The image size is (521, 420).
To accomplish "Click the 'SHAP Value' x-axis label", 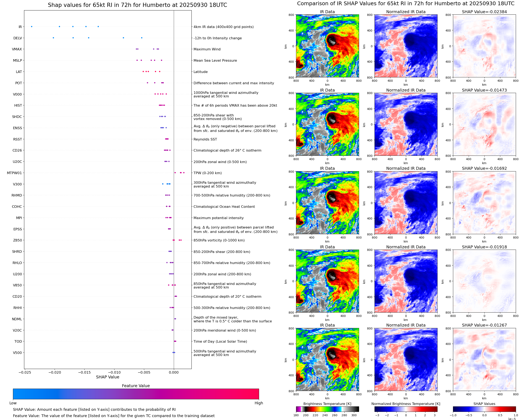I will (108, 377).
